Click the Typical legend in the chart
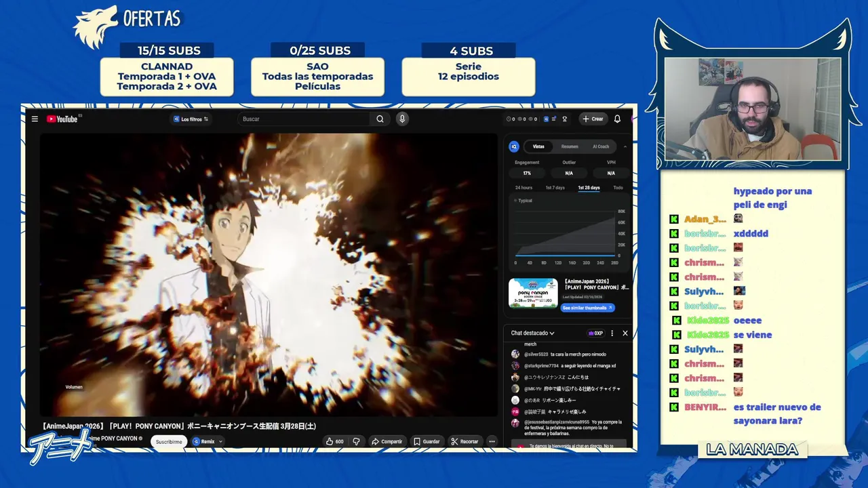This screenshot has width=868, height=488. (x=523, y=201)
